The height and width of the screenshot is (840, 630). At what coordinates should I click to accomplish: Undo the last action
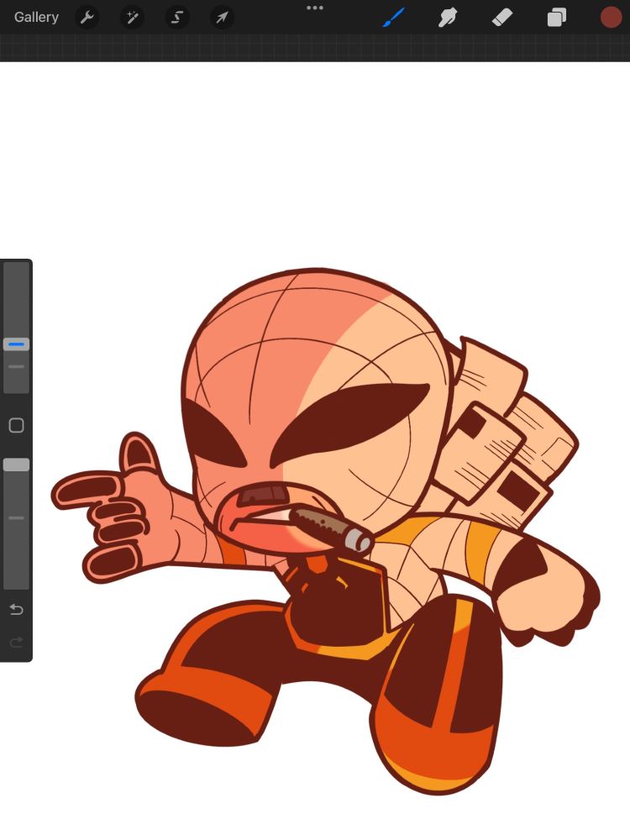[16, 609]
